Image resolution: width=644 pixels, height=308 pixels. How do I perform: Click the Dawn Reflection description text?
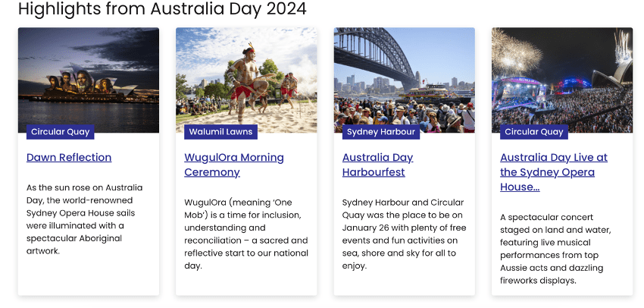tap(85, 219)
